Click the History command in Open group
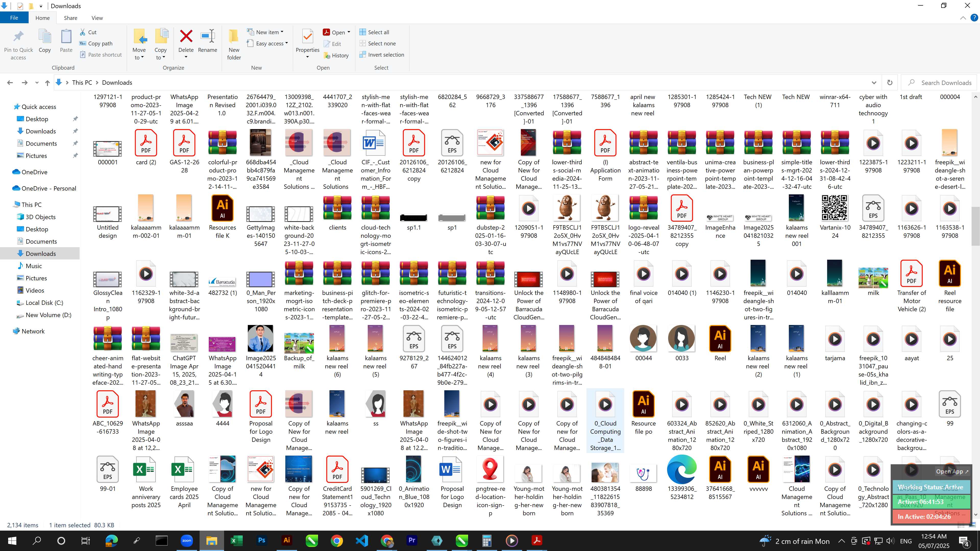The height and width of the screenshot is (551, 980). click(x=336, y=56)
